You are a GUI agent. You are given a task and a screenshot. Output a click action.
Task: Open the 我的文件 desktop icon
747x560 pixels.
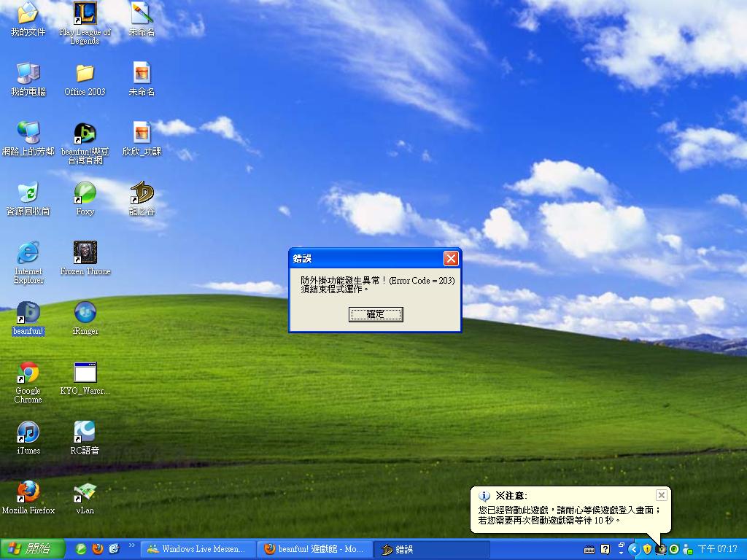28,19
